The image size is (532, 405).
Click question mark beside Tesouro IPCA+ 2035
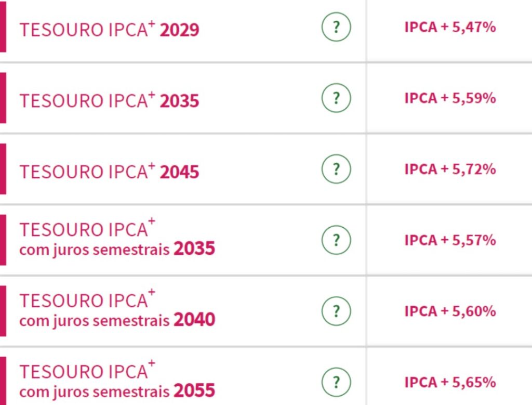pyautogui.click(x=336, y=98)
